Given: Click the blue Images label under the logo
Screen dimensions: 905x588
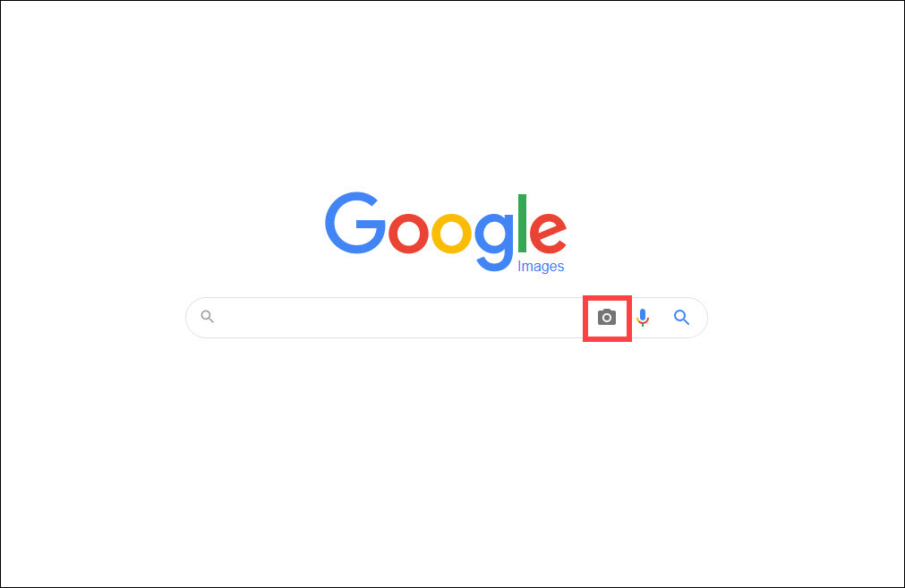Looking at the screenshot, I should (x=541, y=266).
